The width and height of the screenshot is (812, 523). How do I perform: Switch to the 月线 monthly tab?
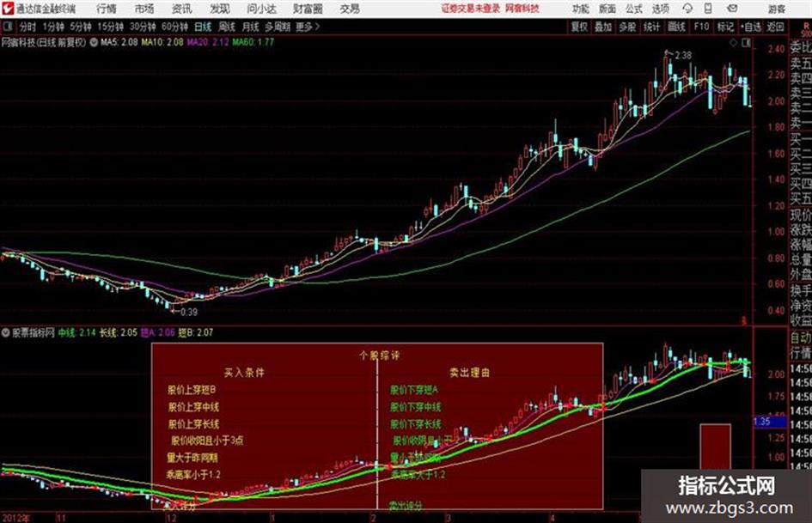click(251, 27)
